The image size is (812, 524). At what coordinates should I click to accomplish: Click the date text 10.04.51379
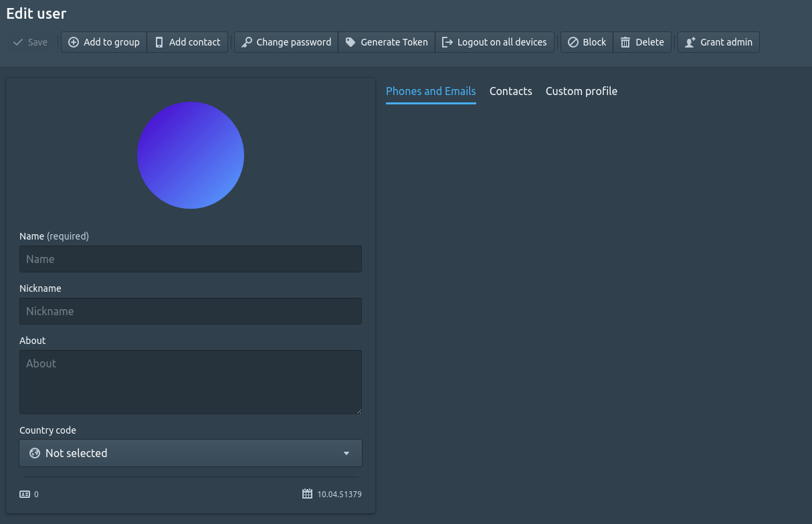click(339, 495)
